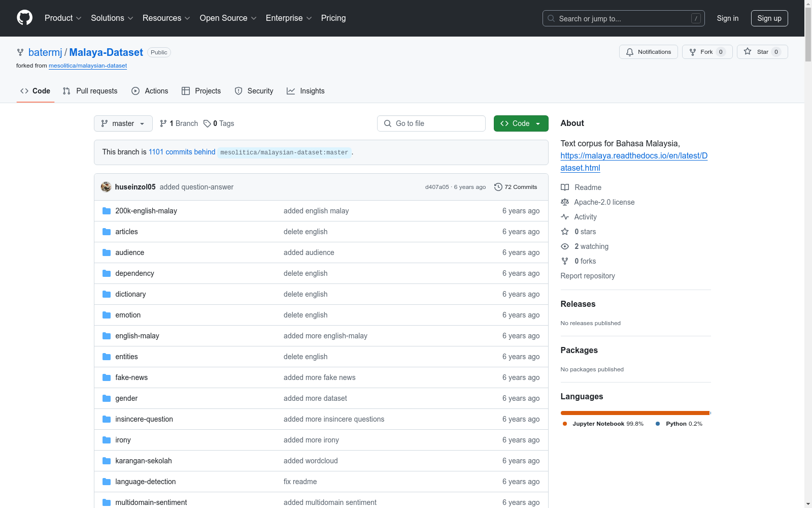Expand the Open Source menu

(228, 18)
